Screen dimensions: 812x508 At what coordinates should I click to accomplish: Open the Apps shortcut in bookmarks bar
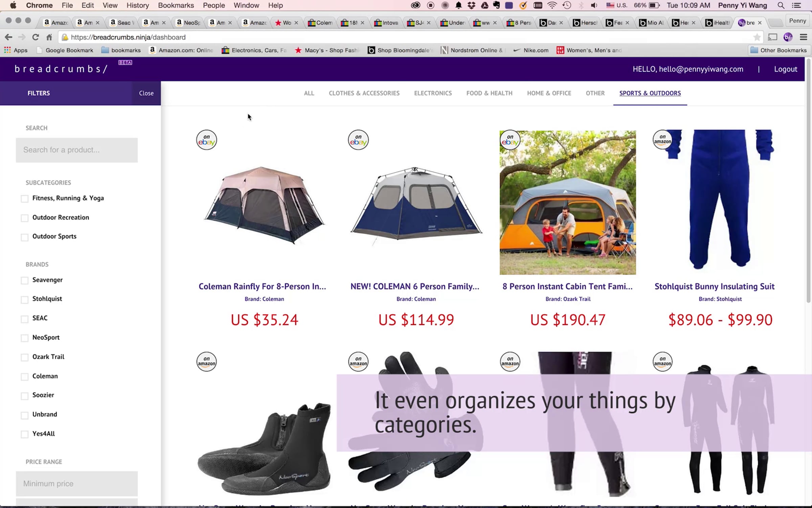(x=16, y=50)
